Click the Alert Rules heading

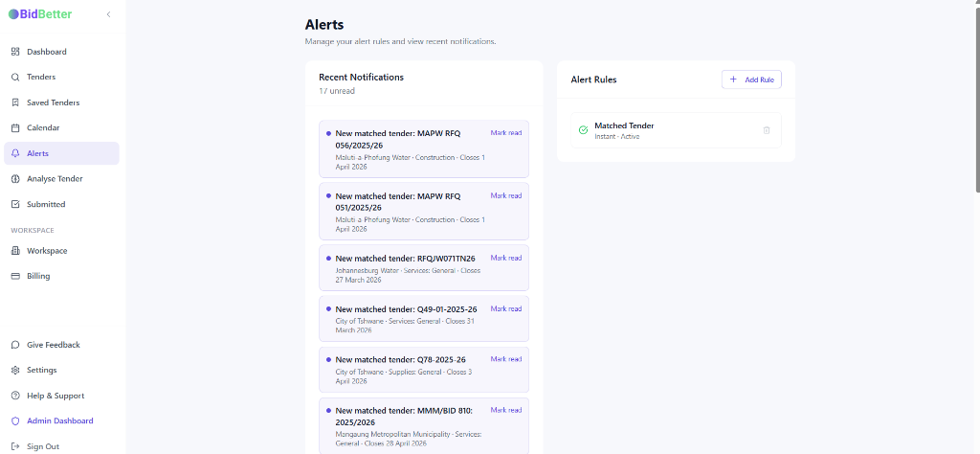593,79
